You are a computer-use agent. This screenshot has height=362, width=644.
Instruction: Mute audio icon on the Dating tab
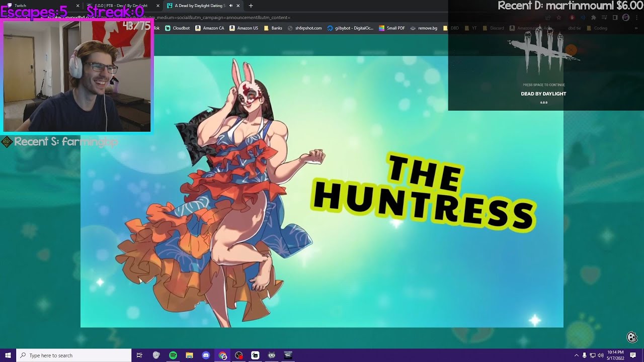[x=231, y=6]
